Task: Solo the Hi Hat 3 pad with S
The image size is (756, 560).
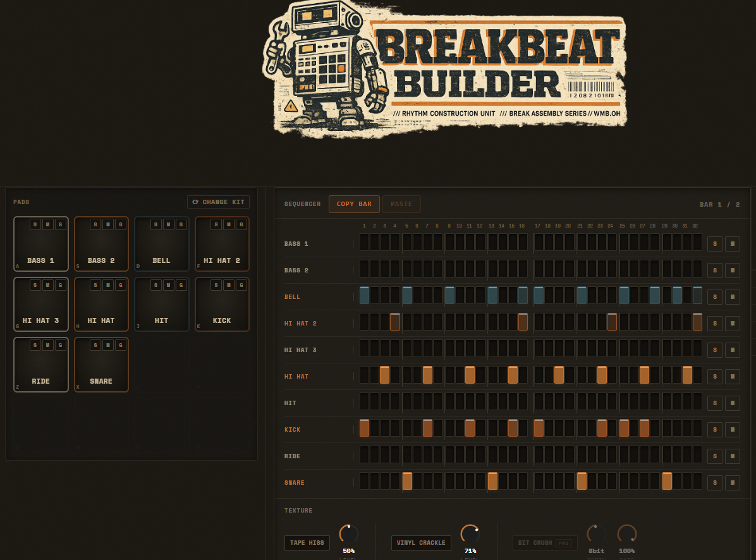Action: (x=35, y=285)
